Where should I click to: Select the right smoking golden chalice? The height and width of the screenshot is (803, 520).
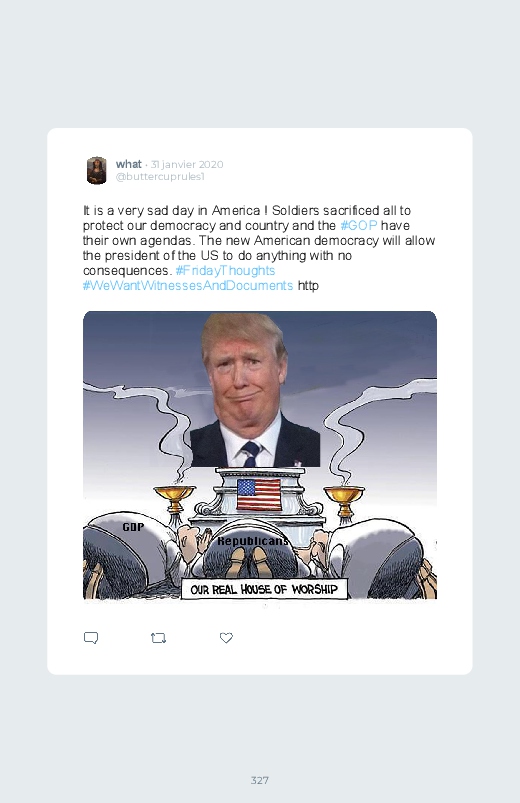pyautogui.click(x=344, y=500)
